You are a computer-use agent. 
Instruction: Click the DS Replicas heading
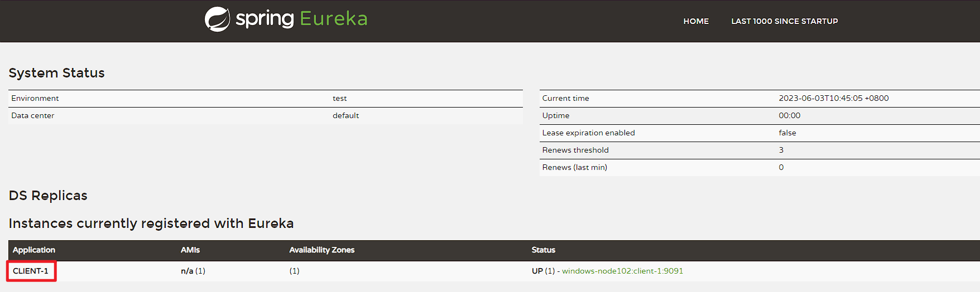point(48,196)
